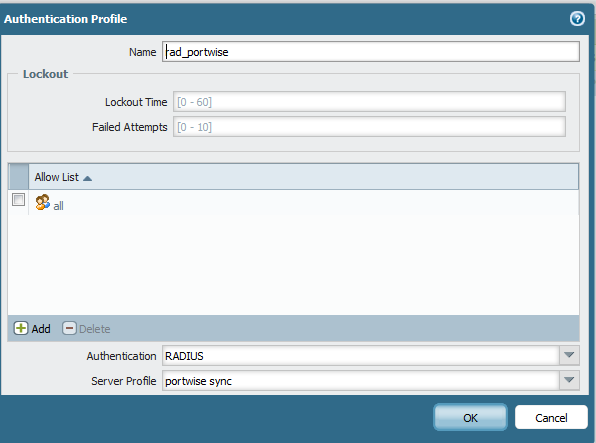Click the Lockout Time field
Screen dimensions: 596x443
(369, 102)
